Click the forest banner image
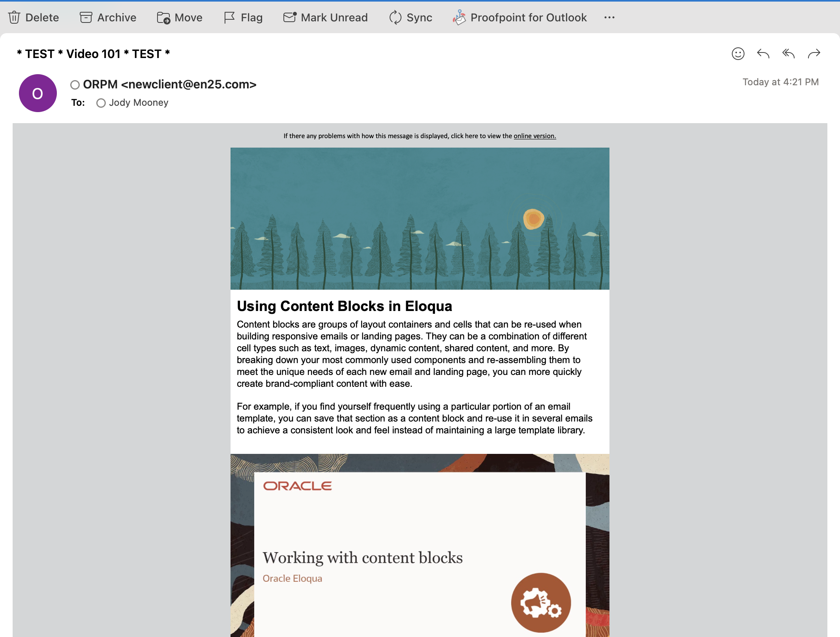 point(420,218)
